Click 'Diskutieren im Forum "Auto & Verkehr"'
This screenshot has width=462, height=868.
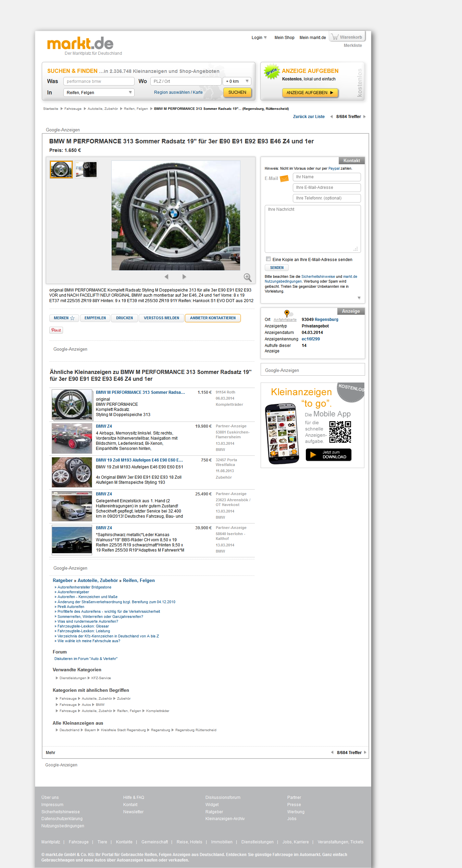[x=86, y=659]
